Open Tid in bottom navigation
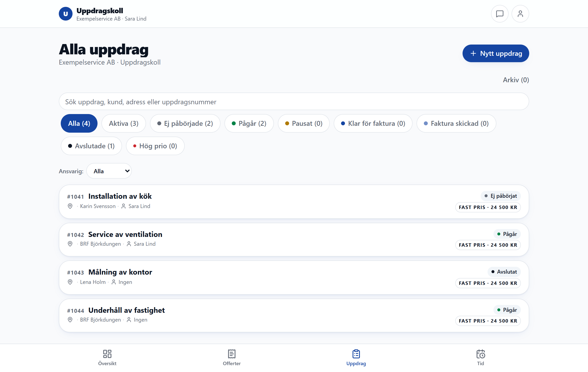 click(480, 358)
